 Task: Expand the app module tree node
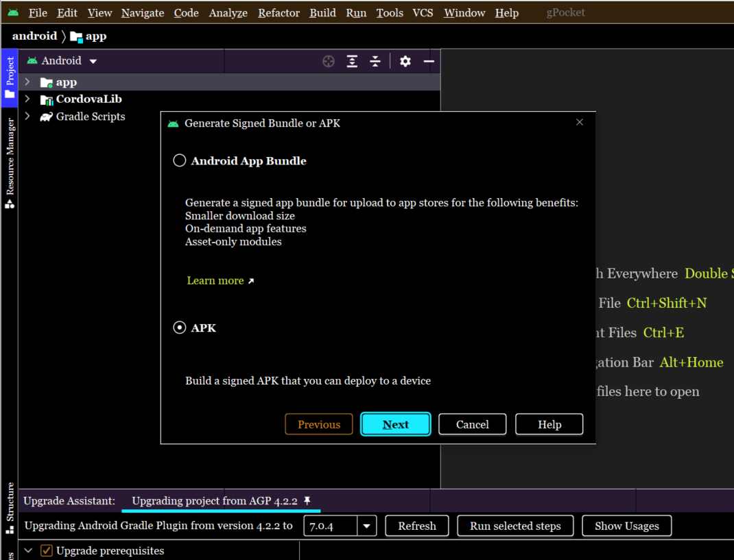pos(27,82)
